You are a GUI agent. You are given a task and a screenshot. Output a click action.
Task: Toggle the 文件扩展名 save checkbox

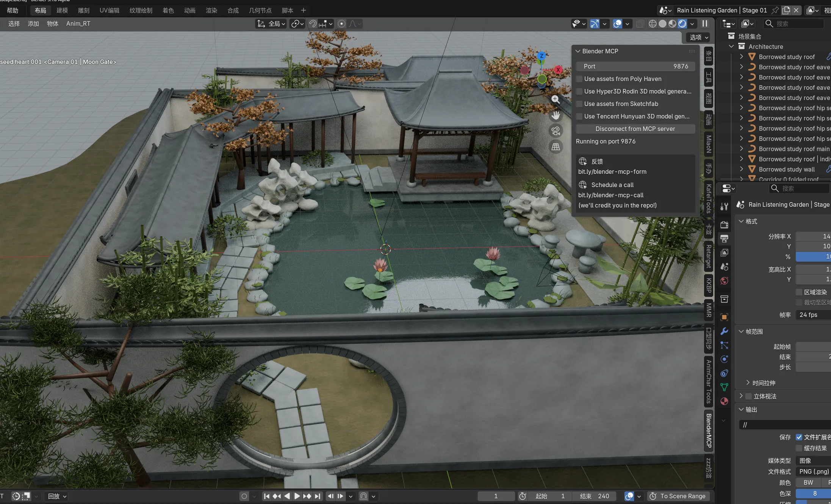[x=799, y=437]
